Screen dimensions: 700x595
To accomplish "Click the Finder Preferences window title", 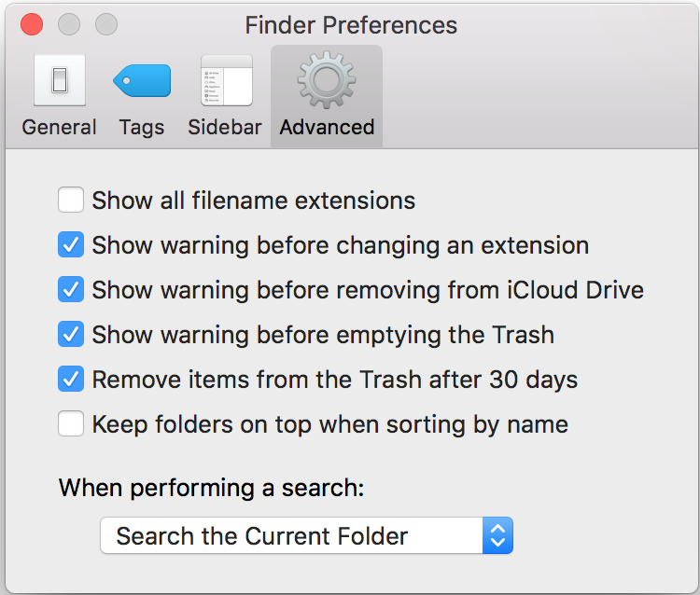I will click(351, 24).
